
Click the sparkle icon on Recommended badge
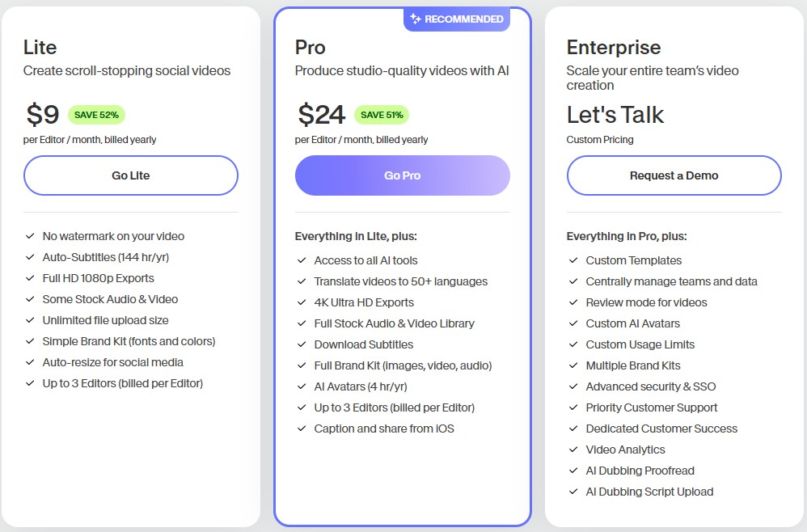(416, 19)
